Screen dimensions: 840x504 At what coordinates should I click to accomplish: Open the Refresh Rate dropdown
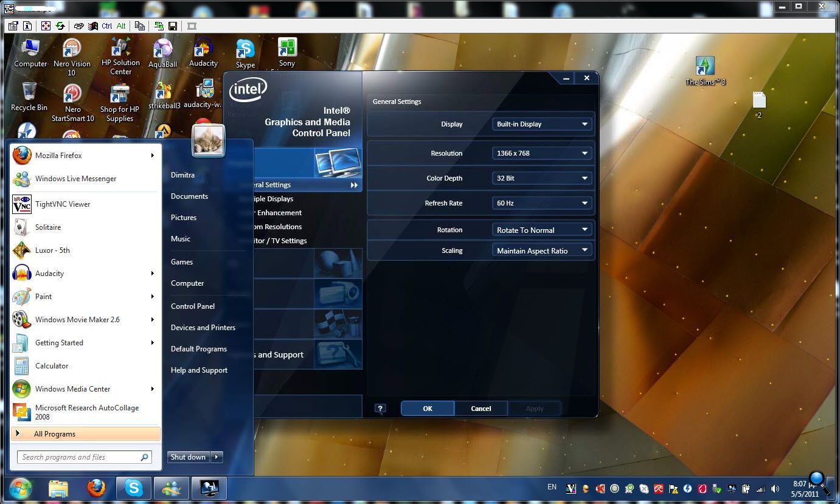tap(541, 203)
